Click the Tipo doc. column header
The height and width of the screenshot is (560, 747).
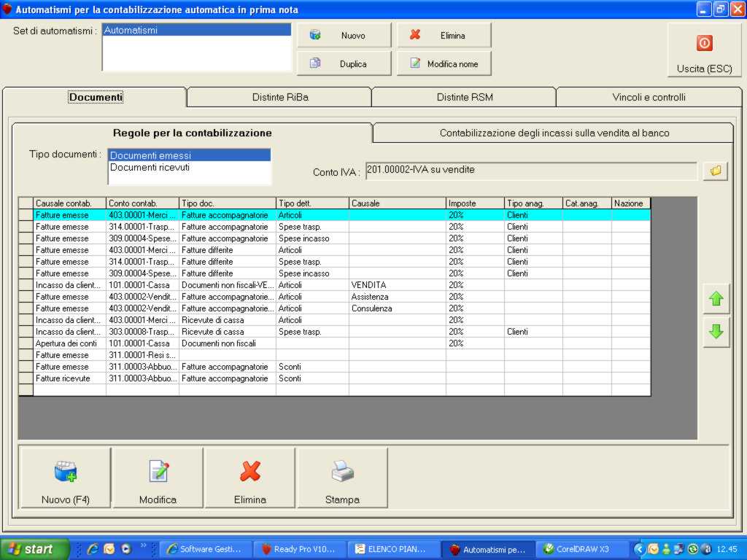coord(228,203)
